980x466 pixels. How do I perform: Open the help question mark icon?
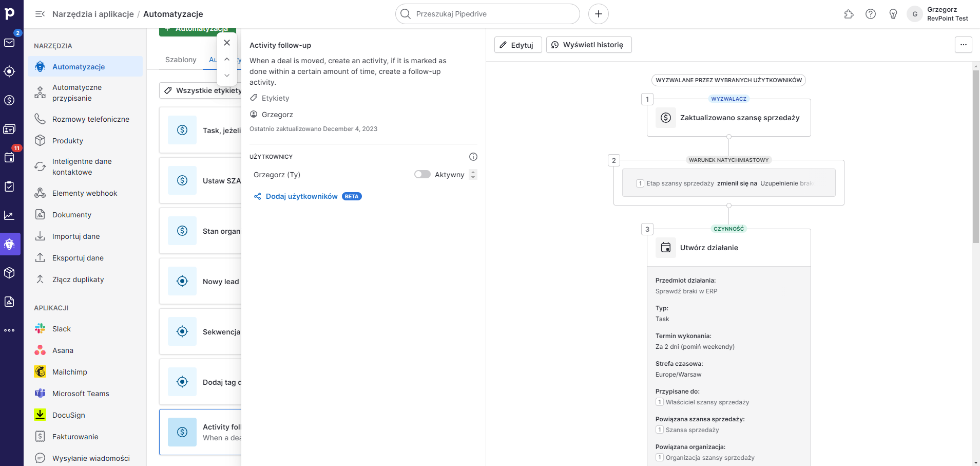tap(871, 14)
